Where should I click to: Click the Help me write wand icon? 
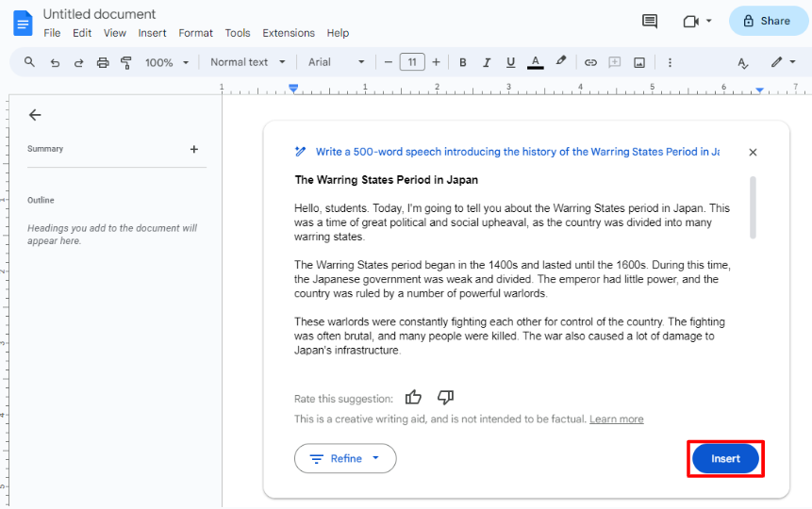click(x=300, y=152)
